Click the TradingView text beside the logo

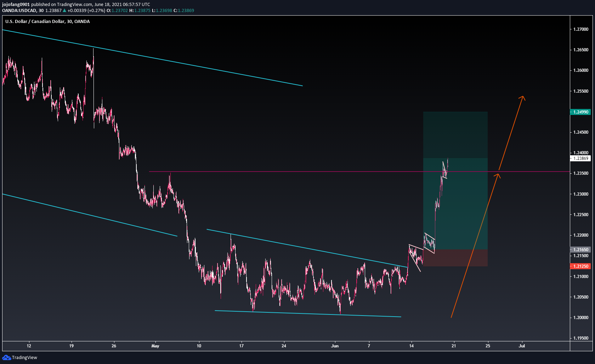coord(24,358)
